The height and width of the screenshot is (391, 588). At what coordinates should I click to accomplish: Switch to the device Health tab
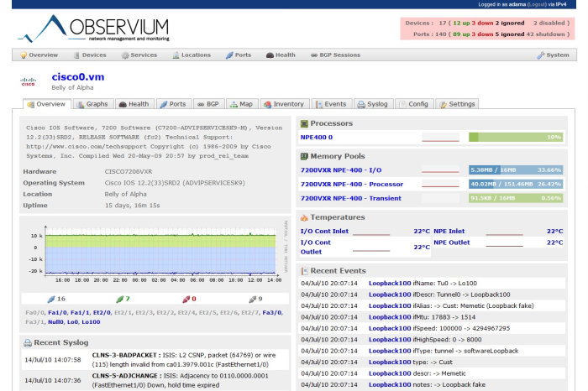(134, 104)
